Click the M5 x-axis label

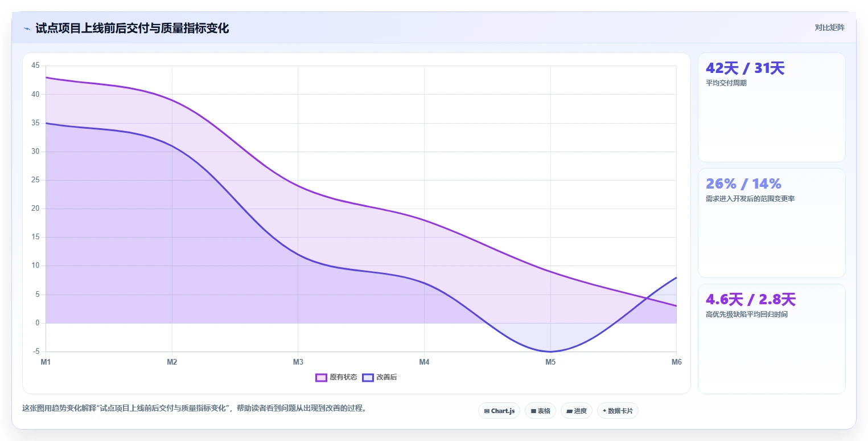(550, 362)
